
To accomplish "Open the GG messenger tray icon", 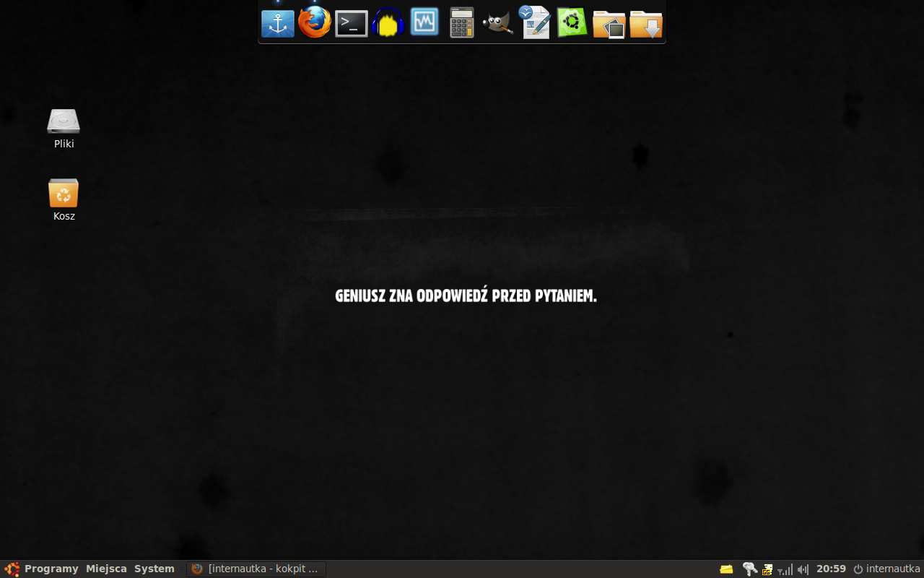I will click(767, 569).
